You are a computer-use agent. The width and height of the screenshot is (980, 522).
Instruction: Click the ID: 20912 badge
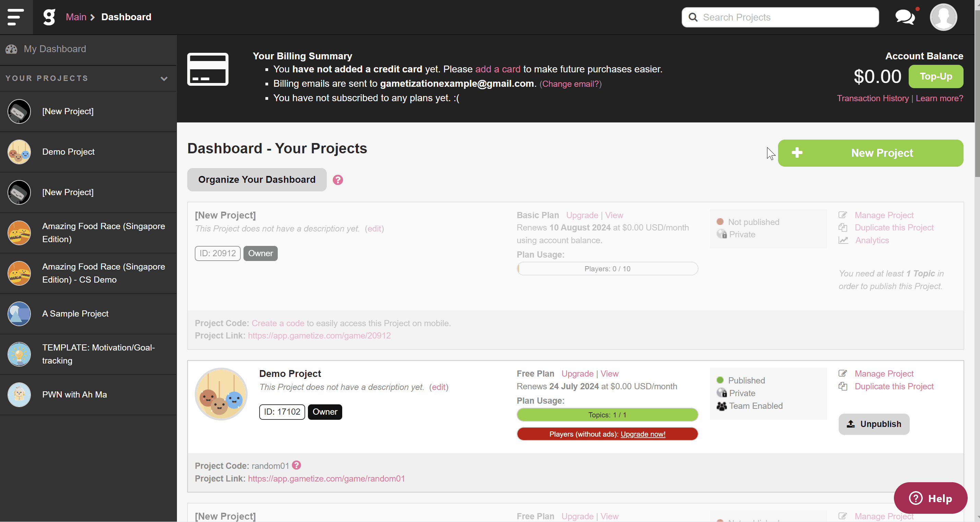[217, 253]
